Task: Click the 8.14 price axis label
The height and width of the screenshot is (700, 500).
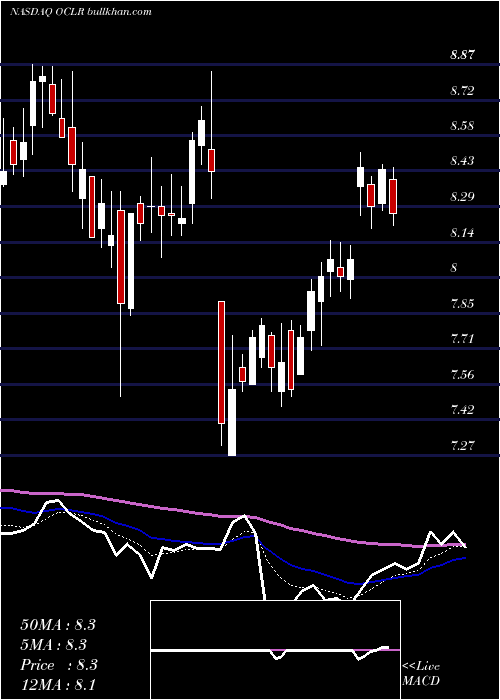Action: point(462,233)
